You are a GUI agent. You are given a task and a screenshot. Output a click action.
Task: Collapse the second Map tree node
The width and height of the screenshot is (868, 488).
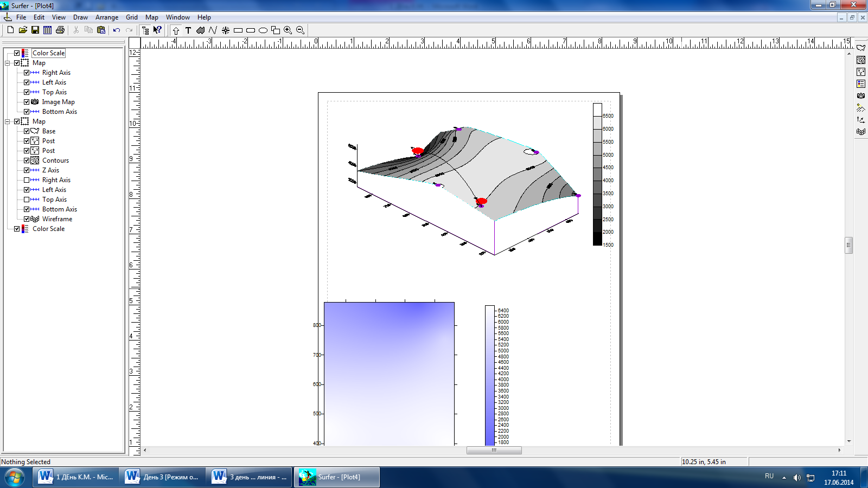pyautogui.click(x=8, y=121)
